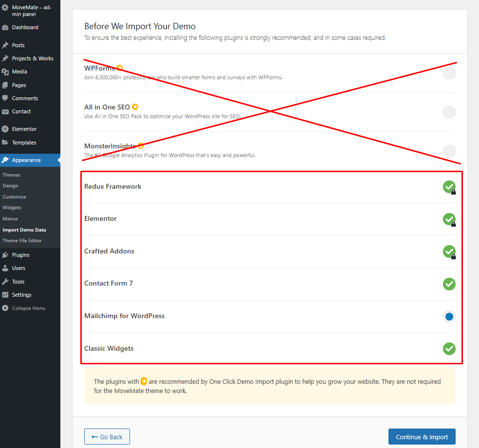The width and height of the screenshot is (479, 448).
Task: Click the Collapse Menu label
Action: tap(28, 308)
